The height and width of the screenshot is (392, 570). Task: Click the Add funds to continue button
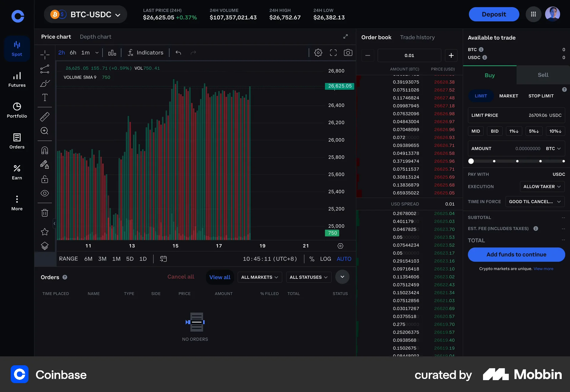516,255
